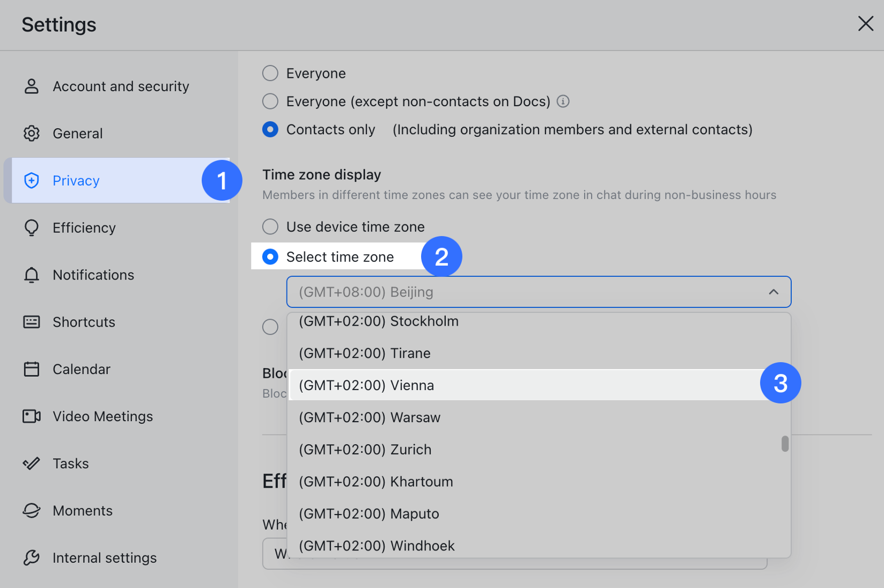Select the Everyone radio button
The image size is (884, 588).
click(x=270, y=73)
